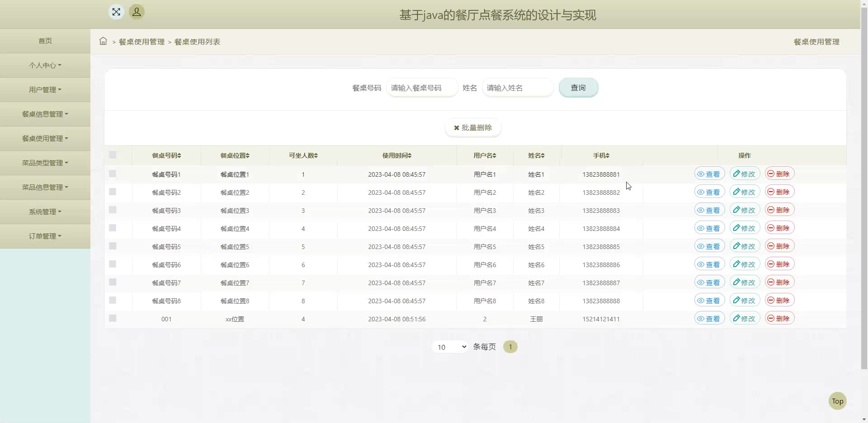The width and height of the screenshot is (868, 423).
Task: Toggle fullscreen with the expand arrows icon
Action: point(116,12)
